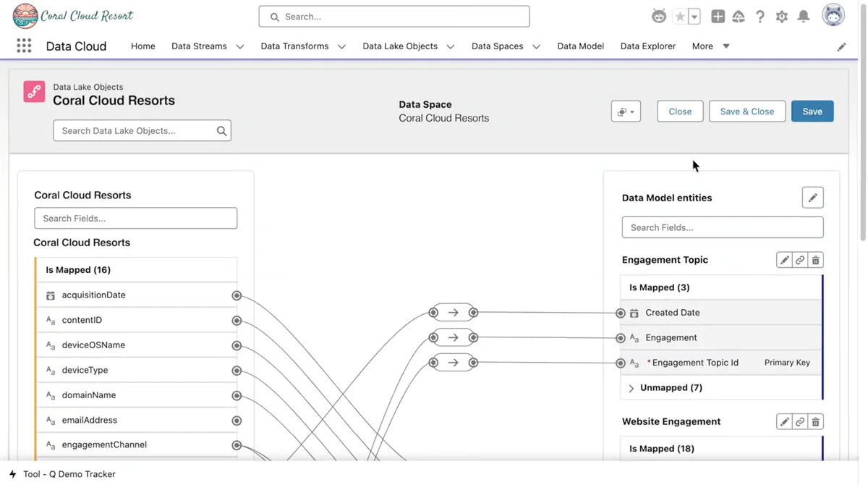
Task: Select the contentID connector circle
Action: 237,321
